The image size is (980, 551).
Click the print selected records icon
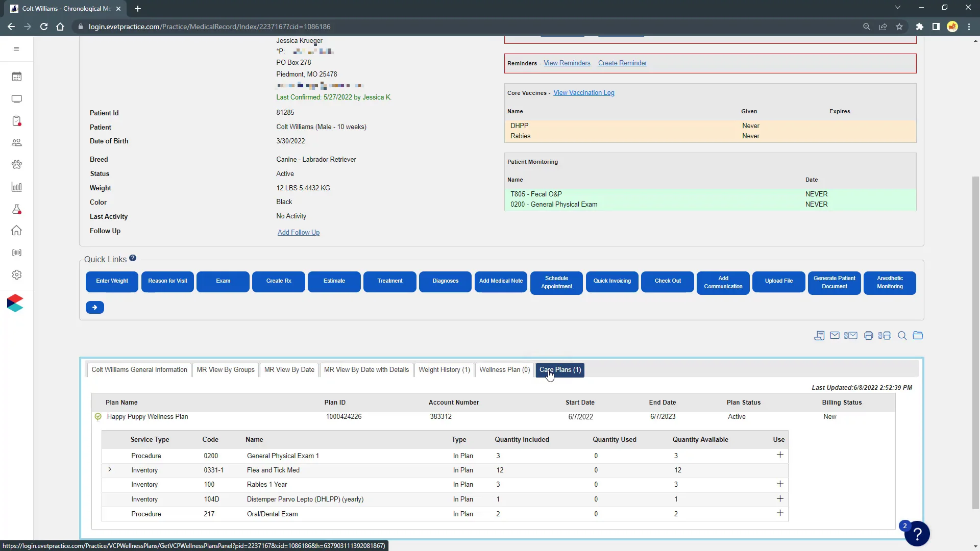(x=885, y=336)
